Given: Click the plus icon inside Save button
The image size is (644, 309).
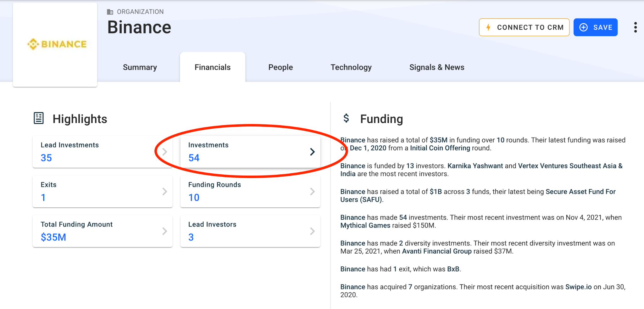Looking at the screenshot, I should [x=583, y=27].
